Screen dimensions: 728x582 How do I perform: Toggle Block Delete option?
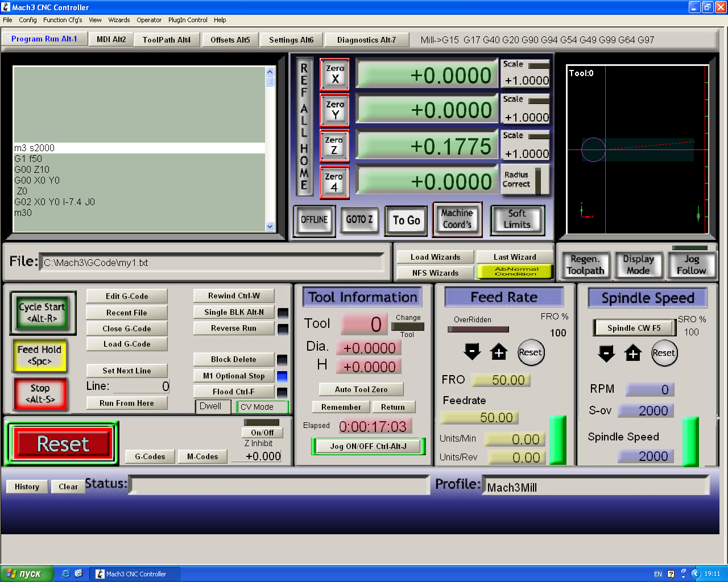tap(234, 359)
